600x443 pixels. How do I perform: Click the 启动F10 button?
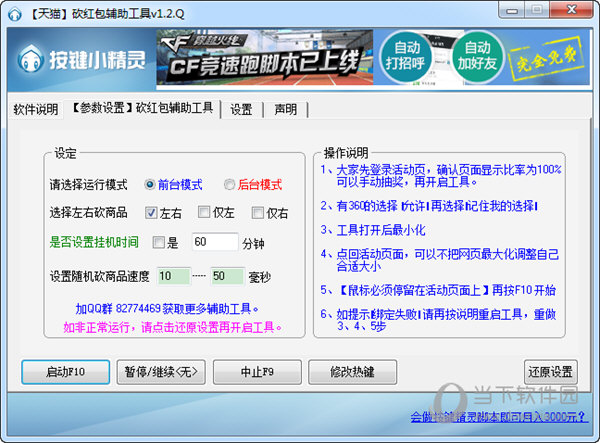(x=65, y=372)
